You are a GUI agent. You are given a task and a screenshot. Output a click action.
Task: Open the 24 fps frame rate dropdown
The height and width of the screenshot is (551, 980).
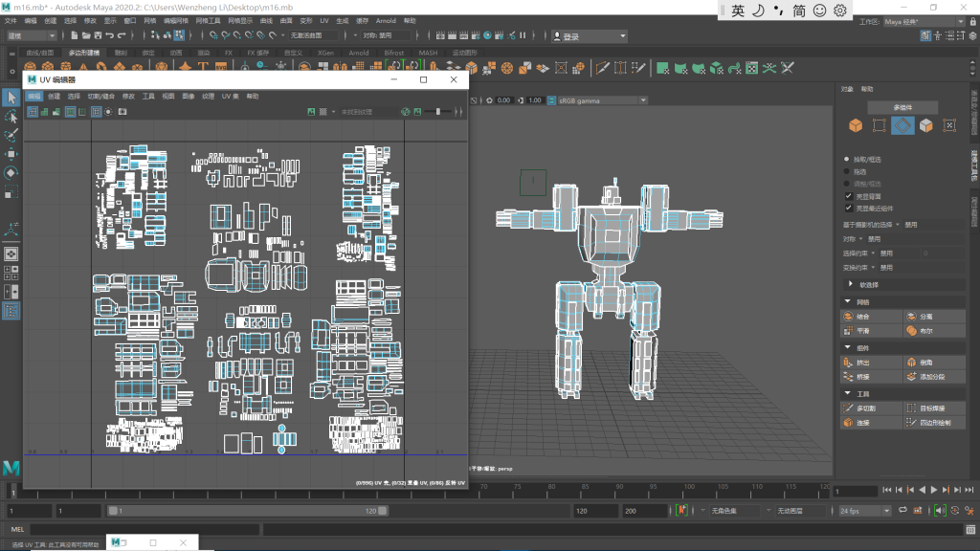coord(864,511)
